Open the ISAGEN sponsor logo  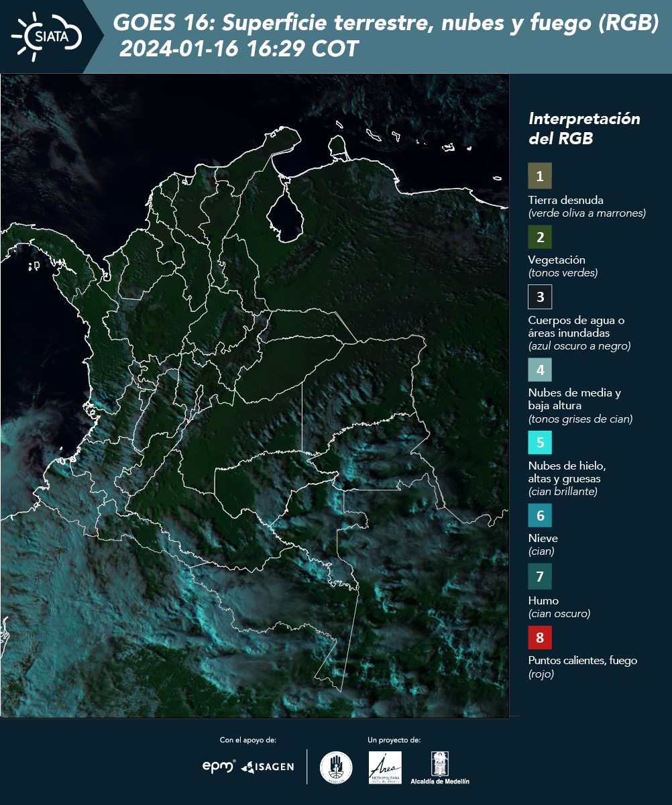[x=267, y=767]
